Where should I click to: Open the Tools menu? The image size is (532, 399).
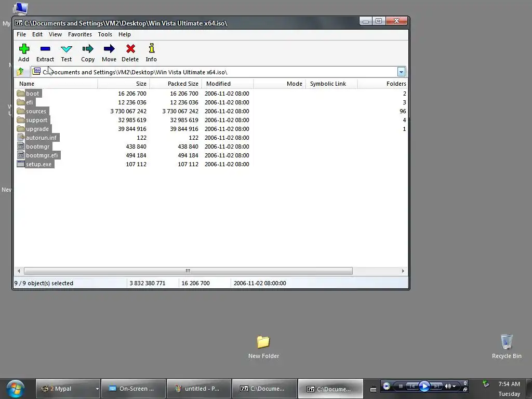[x=105, y=34]
